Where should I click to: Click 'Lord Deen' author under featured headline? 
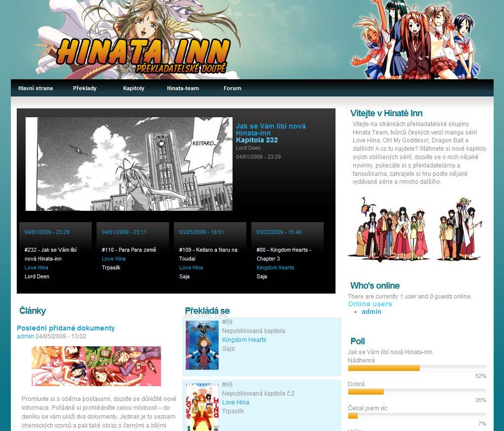(248, 148)
